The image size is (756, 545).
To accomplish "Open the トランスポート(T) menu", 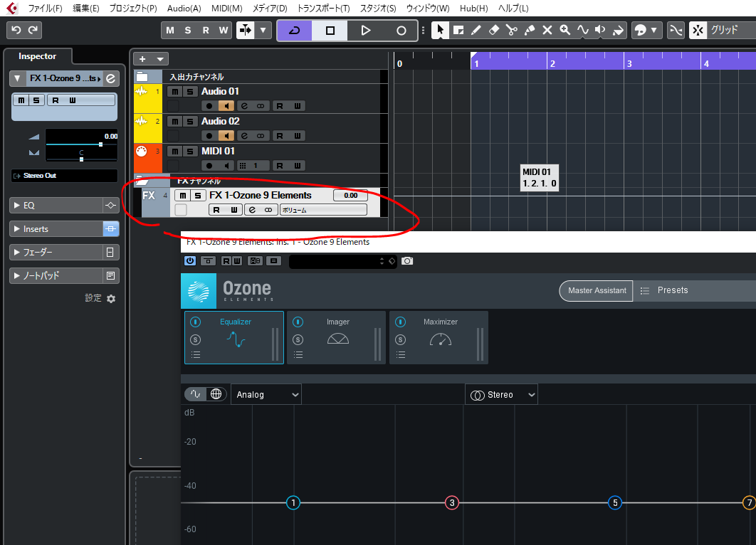I will click(x=323, y=9).
